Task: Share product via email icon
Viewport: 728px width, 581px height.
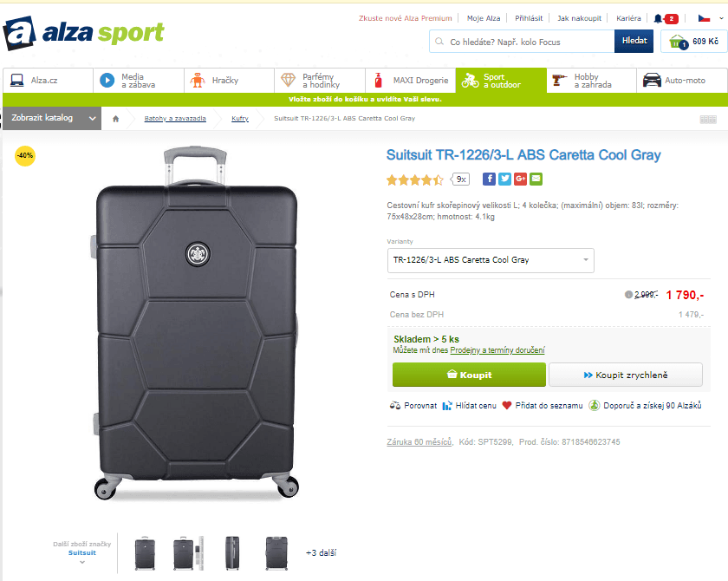Action: click(x=536, y=179)
